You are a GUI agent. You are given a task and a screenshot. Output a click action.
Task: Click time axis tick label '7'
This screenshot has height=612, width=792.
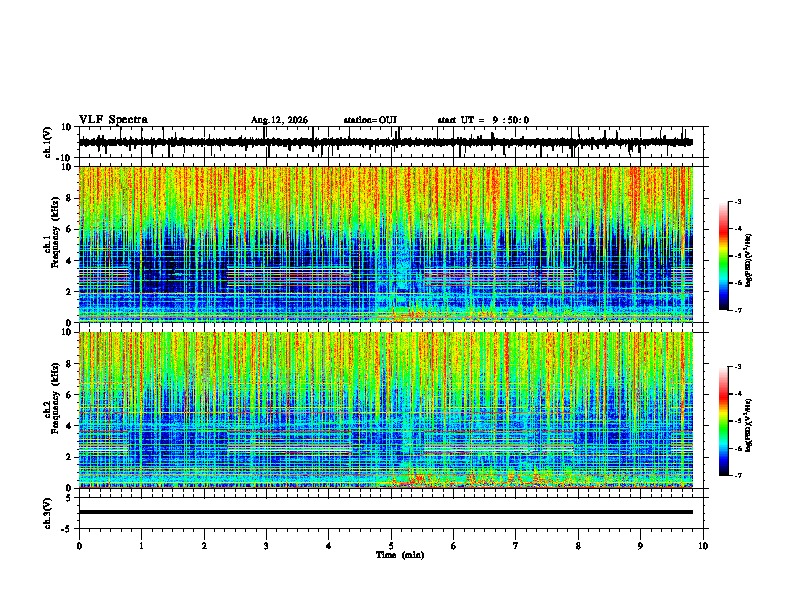[516, 546]
